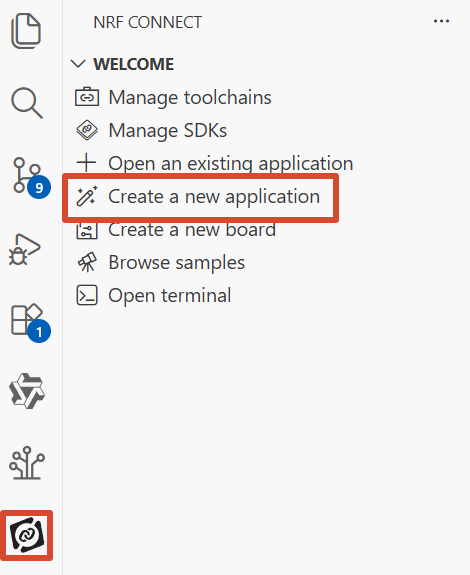Select Manage toolchains
The image size is (470, 575).
(173, 98)
